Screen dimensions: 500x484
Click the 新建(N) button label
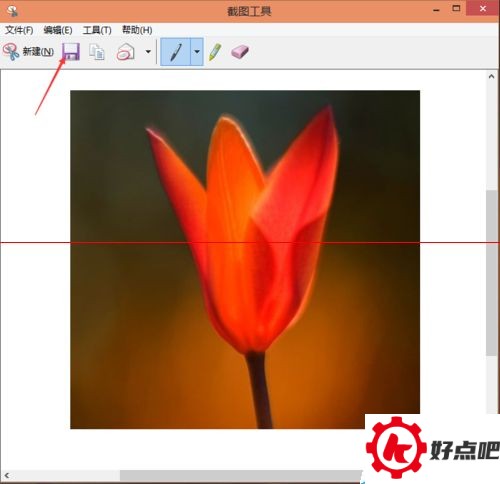(x=38, y=52)
